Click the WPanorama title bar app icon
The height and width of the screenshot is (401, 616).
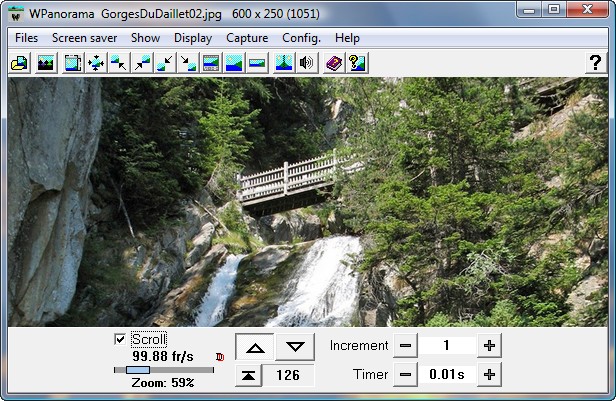pyautogui.click(x=16, y=14)
